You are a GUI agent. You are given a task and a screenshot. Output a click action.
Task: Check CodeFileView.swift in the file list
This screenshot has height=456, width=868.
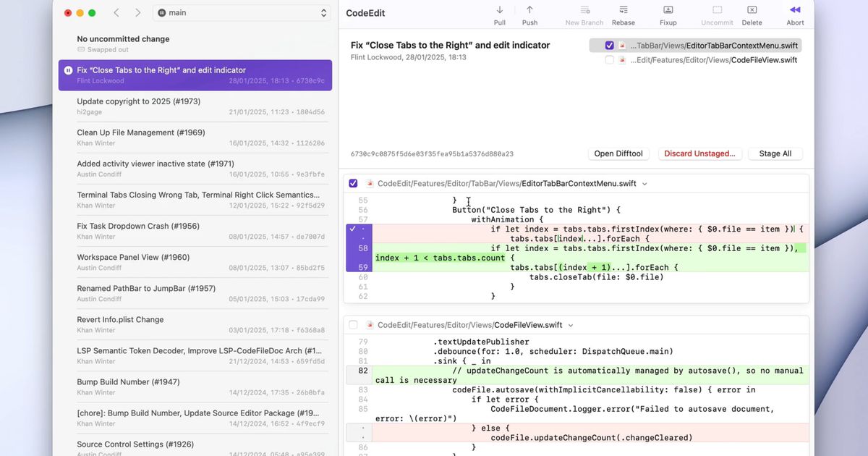[x=610, y=60]
